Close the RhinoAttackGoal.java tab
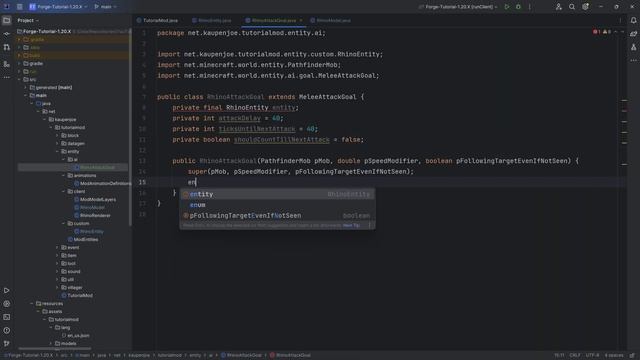The image size is (640, 360). [x=301, y=20]
